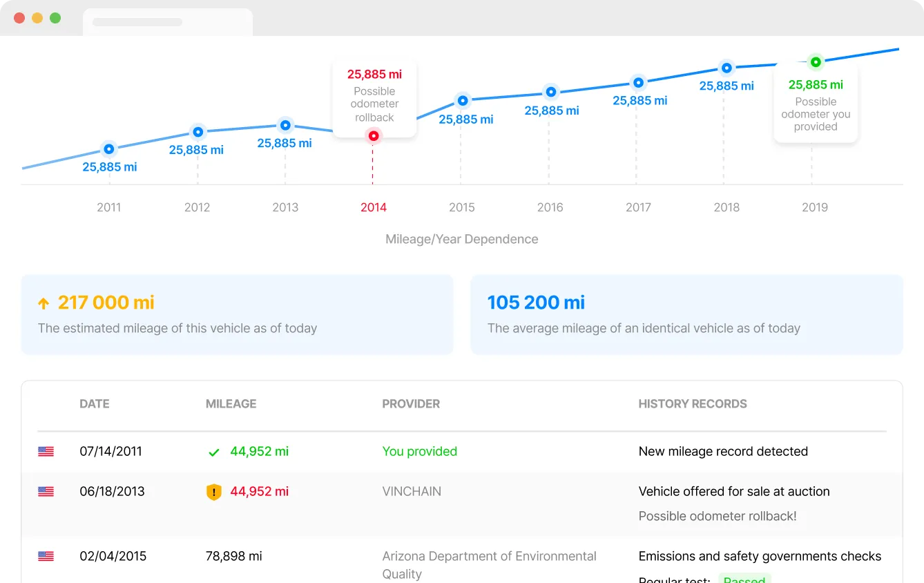Select the green 2019 data point
The width and height of the screenshot is (924, 583).
point(816,62)
